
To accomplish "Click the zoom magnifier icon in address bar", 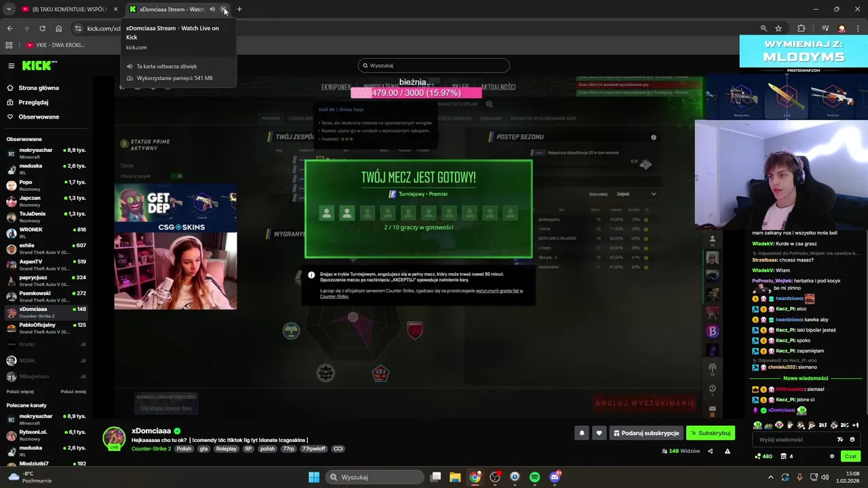I will (764, 28).
